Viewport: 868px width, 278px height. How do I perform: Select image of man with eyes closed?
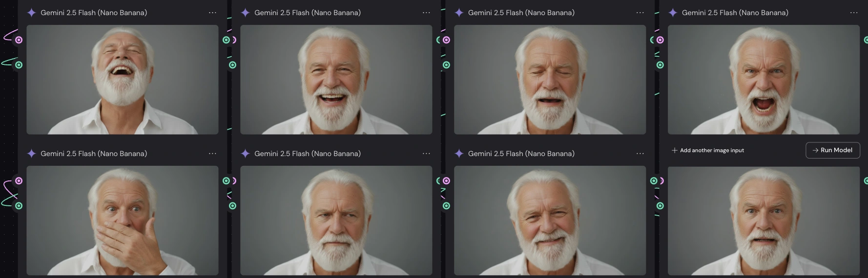click(550, 79)
